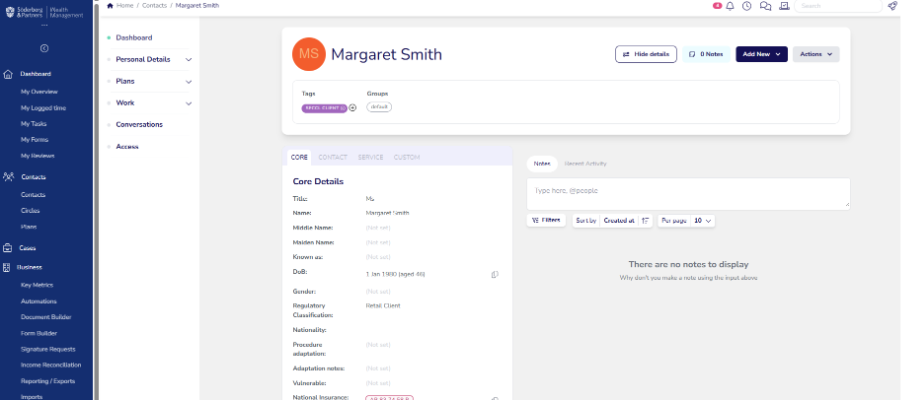Toggle the sort direction icon next to Created at

645,221
